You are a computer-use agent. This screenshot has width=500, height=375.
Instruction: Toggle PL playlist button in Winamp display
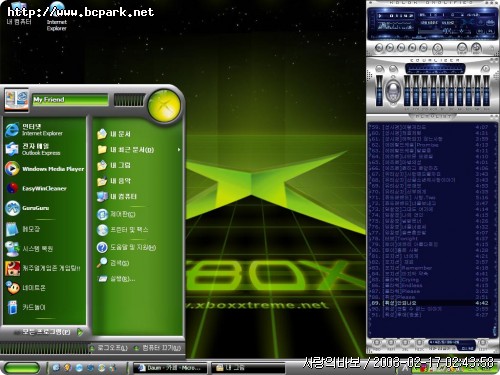tap(490, 31)
